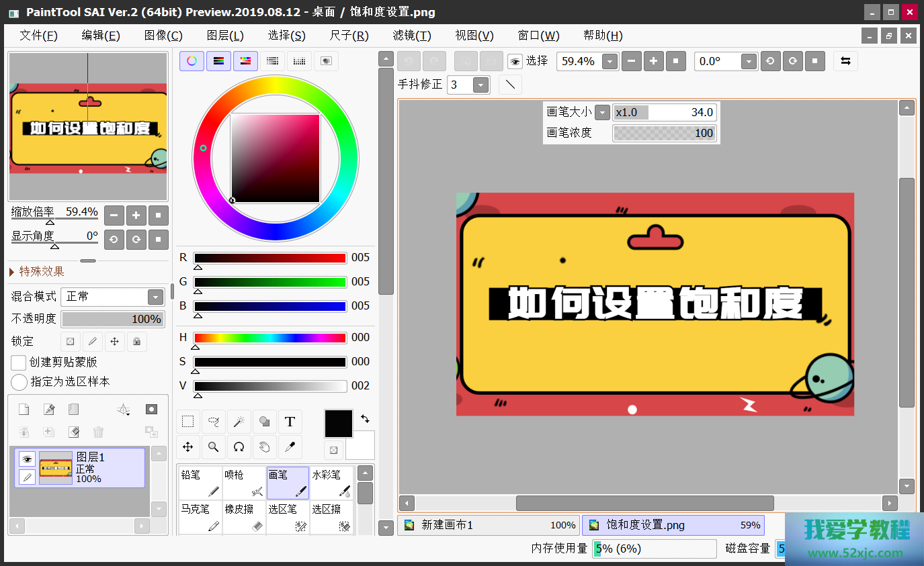The height and width of the screenshot is (566, 924).
Task: Switch to the 新建画布1 document tab
Action: (x=488, y=525)
